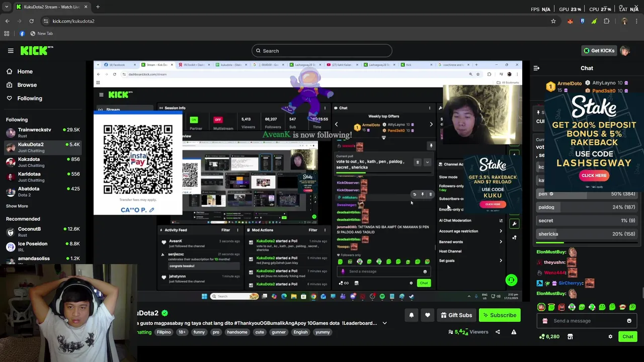This screenshot has width=644, height=362.
Task: Open the chat settings gear icon
Action: tap(610, 336)
